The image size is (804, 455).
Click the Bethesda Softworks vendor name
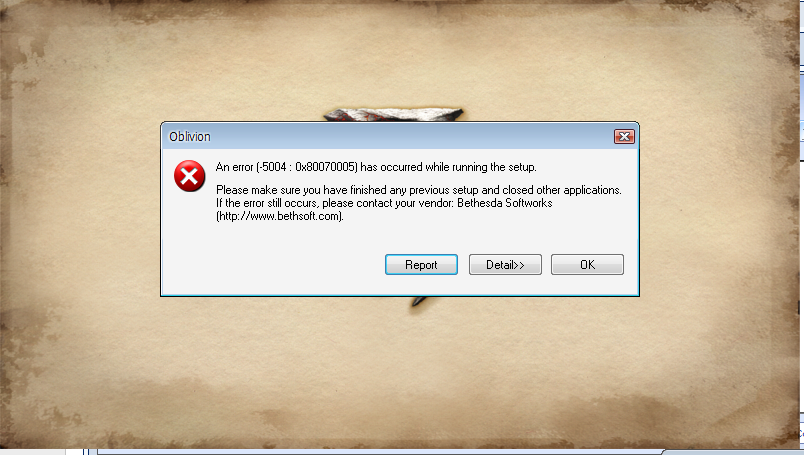(x=505, y=203)
